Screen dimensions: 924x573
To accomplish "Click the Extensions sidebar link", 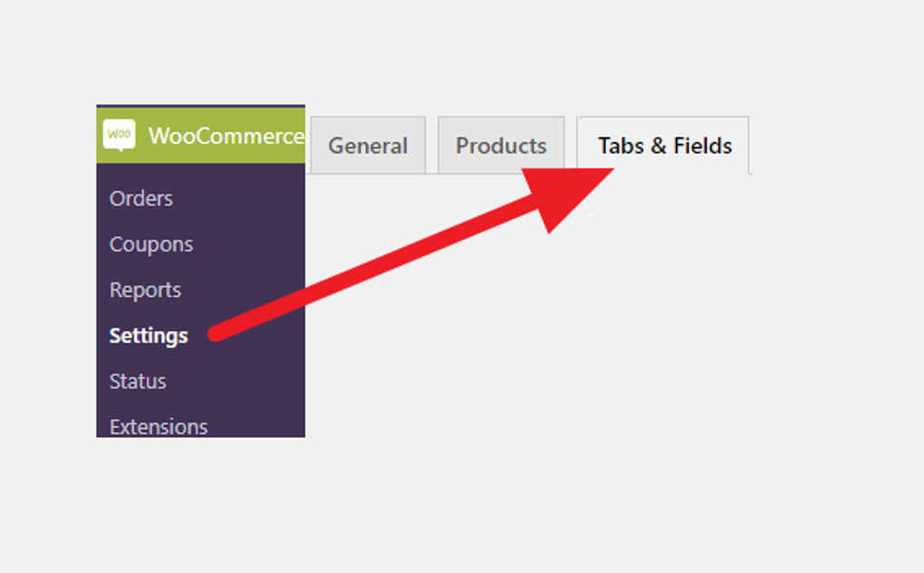I will (159, 426).
